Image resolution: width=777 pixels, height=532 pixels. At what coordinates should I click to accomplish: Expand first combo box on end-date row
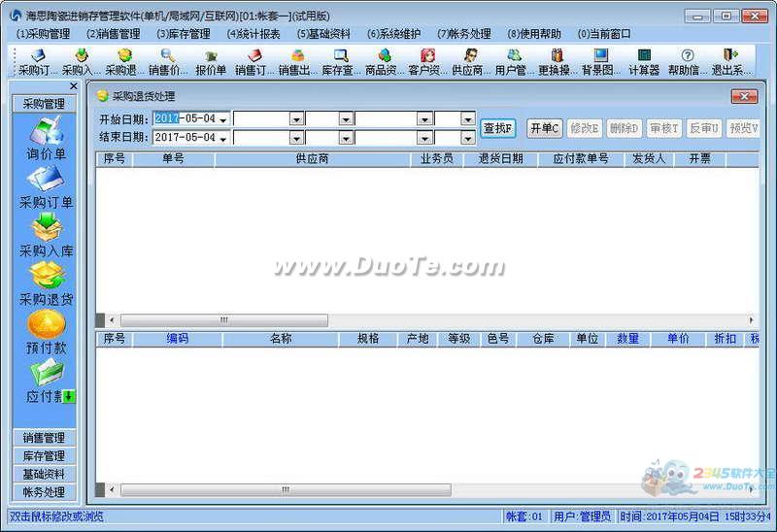pos(296,138)
